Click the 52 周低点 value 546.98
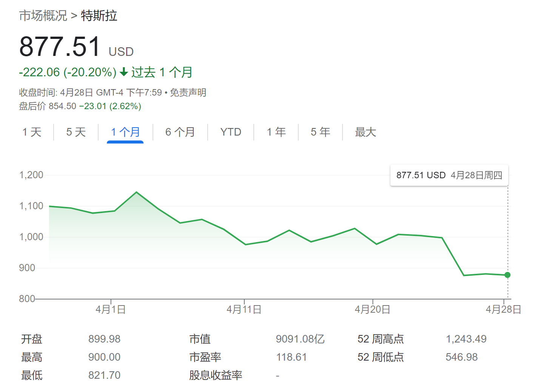 point(461,357)
